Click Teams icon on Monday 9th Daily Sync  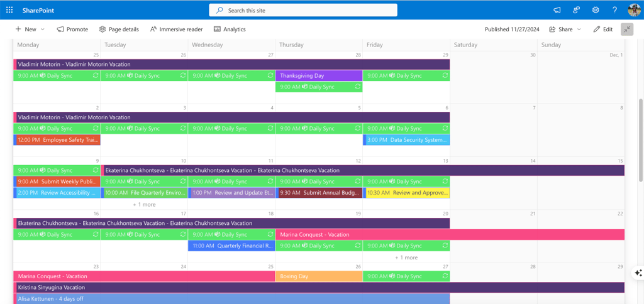click(x=42, y=170)
